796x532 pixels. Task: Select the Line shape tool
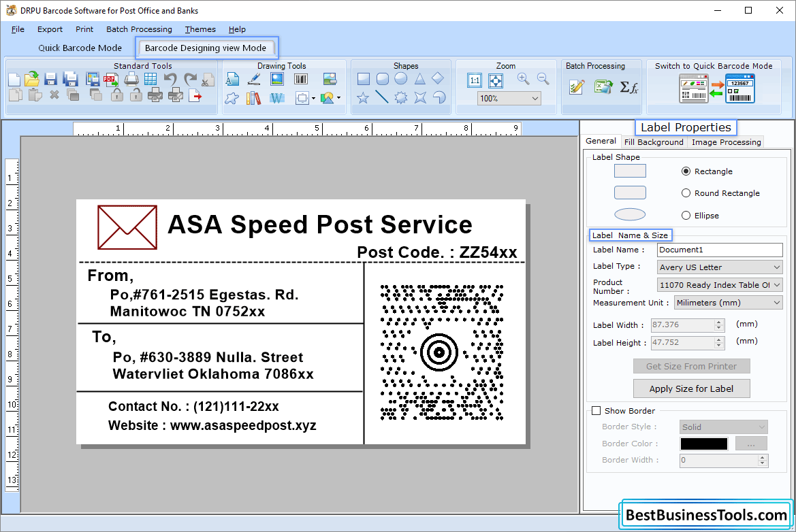(x=382, y=97)
